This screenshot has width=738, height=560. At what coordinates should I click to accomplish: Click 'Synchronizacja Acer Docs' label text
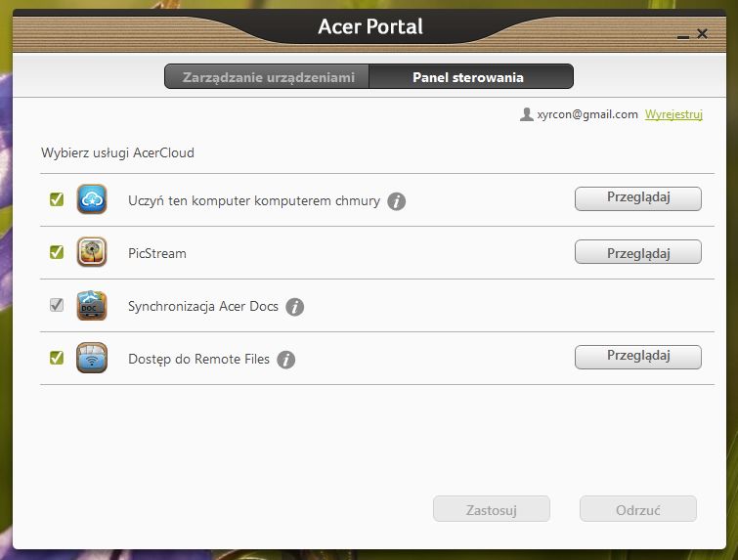click(203, 306)
